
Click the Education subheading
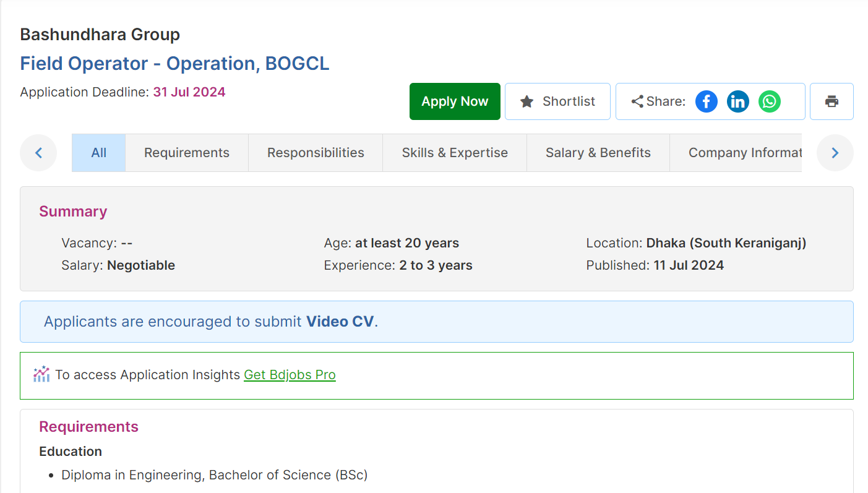(x=71, y=452)
